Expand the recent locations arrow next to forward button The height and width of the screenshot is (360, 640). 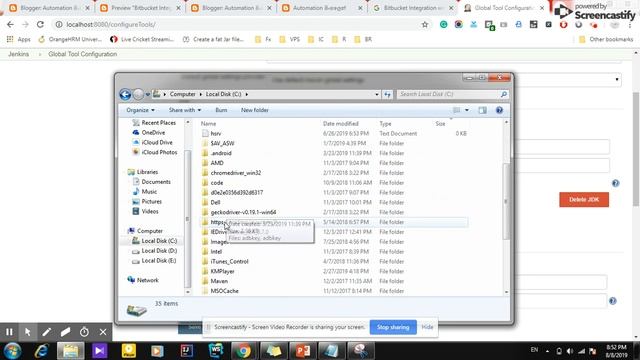tap(148, 94)
